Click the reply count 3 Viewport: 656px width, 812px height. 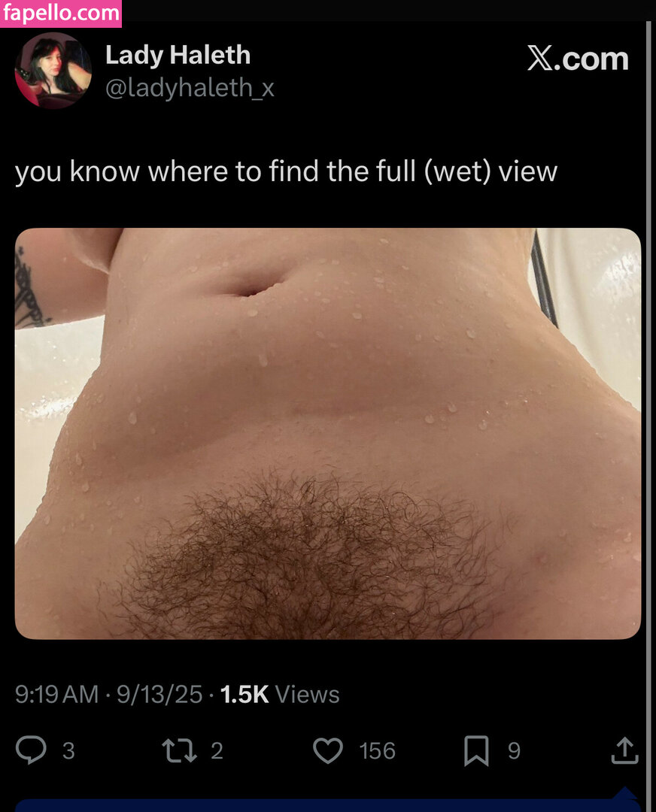point(68,751)
